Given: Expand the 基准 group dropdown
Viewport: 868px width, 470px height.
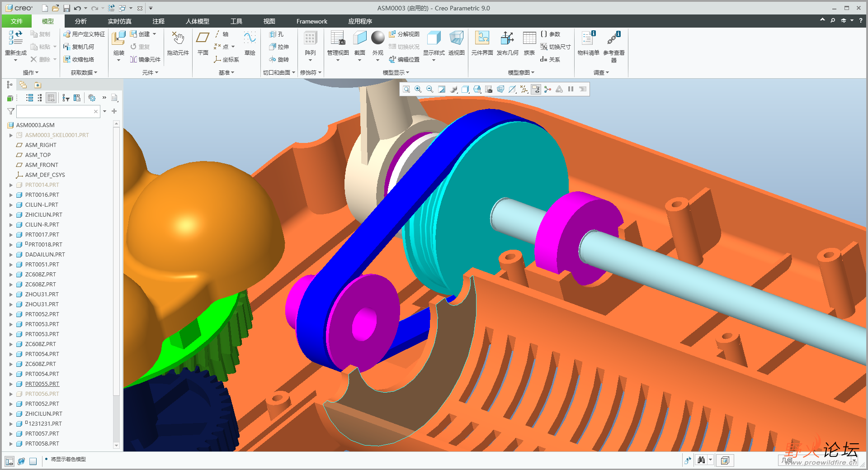Looking at the screenshot, I should coord(226,72).
